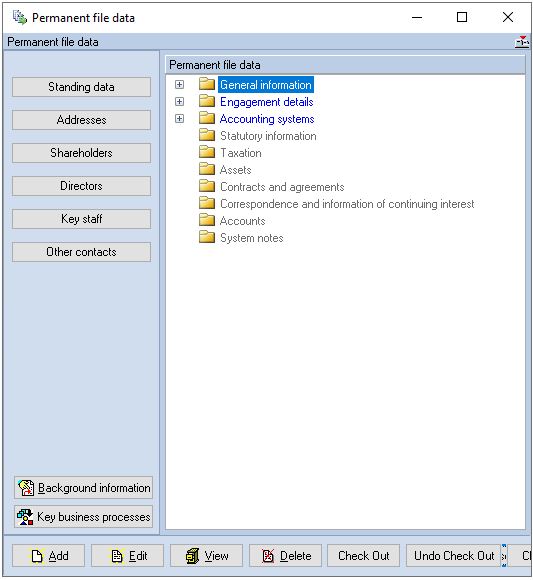Open the Directors section
Viewport: 533px width, 580px height.
[x=81, y=186]
